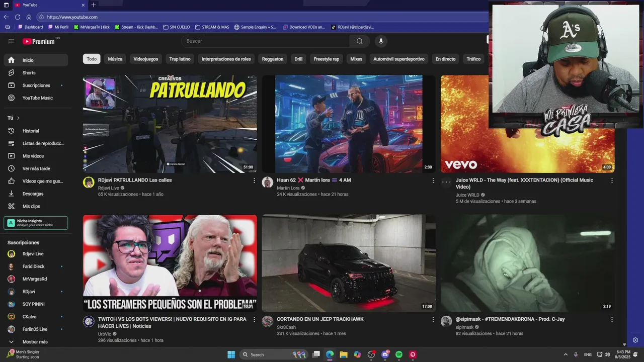The height and width of the screenshot is (362, 644).
Task: Expand the Tú section chevron
Action: point(18,118)
